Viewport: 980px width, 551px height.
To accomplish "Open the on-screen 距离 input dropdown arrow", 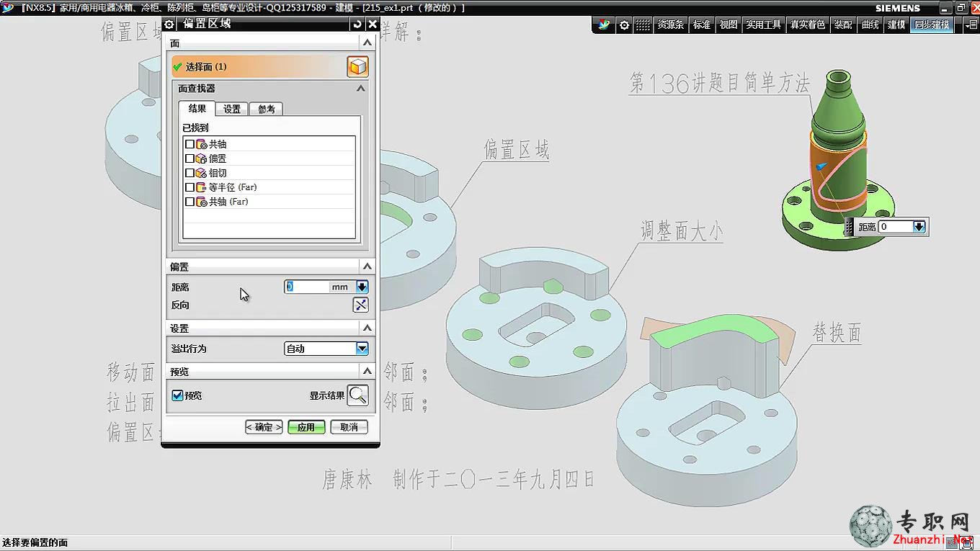I will (919, 227).
